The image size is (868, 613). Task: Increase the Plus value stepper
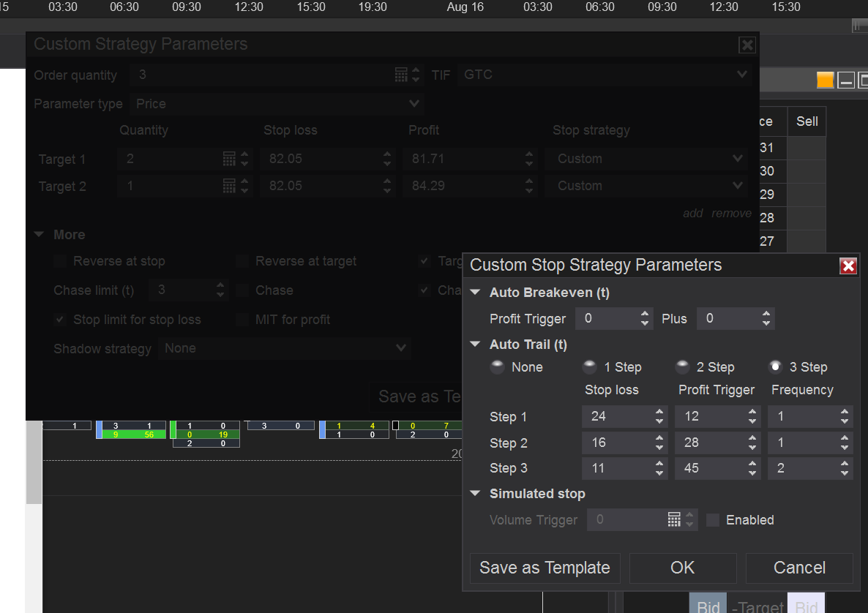pos(766,314)
